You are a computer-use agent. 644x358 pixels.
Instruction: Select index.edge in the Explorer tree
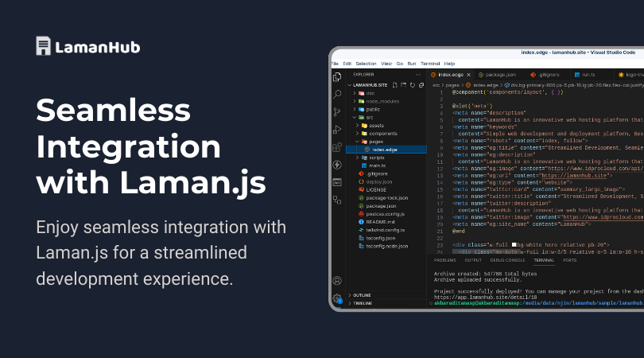tap(386, 150)
